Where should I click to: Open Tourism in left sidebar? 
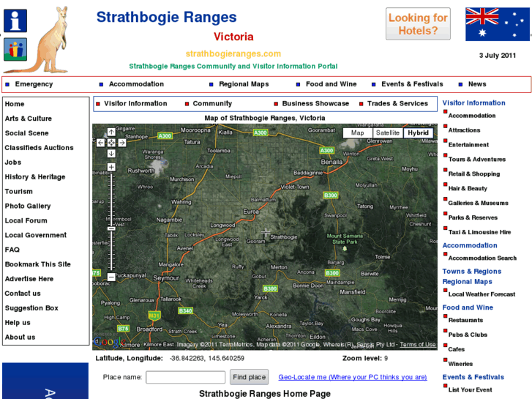pyautogui.click(x=19, y=192)
